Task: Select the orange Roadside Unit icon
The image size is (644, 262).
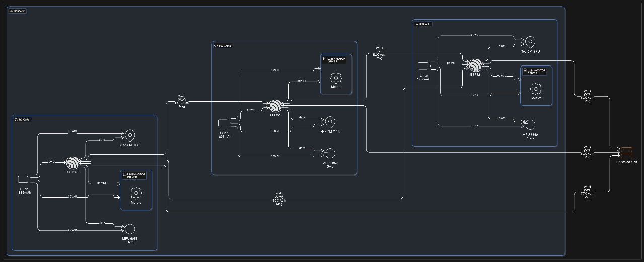Action: click(x=627, y=152)
